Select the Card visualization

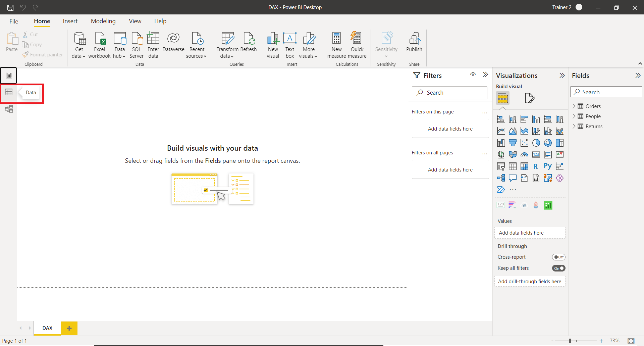click(536, 154)
